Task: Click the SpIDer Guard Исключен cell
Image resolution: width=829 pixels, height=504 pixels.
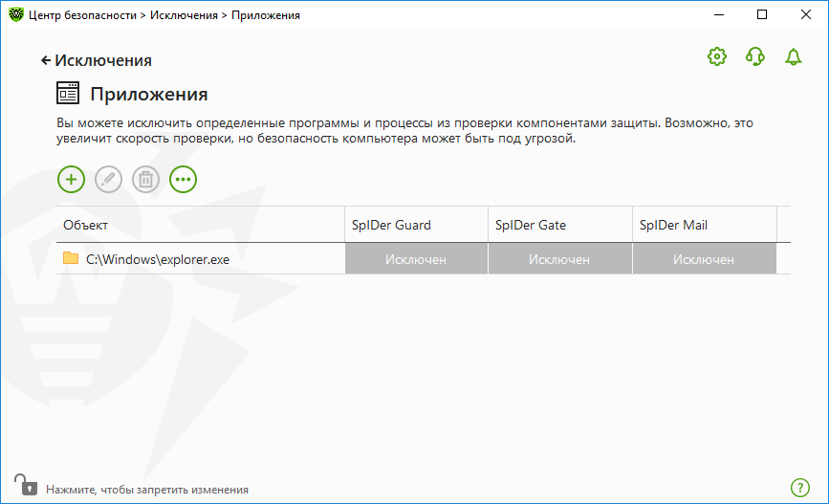Action: 416,259
